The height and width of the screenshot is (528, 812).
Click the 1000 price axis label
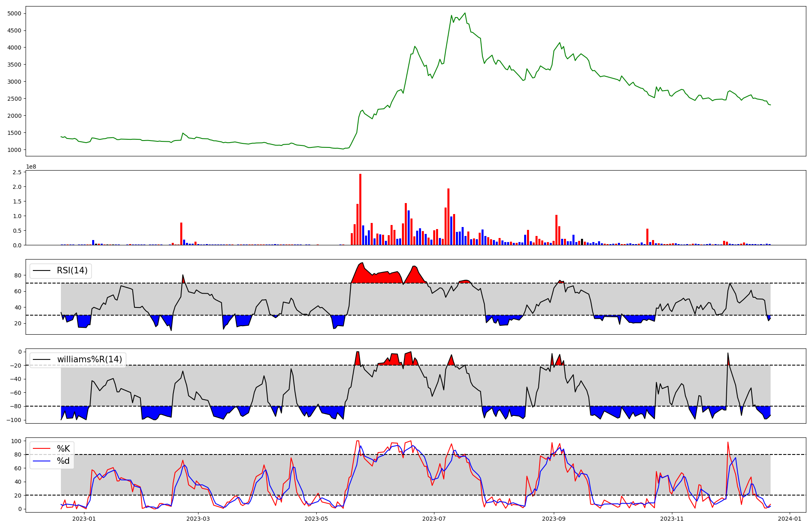coord(14,150)
